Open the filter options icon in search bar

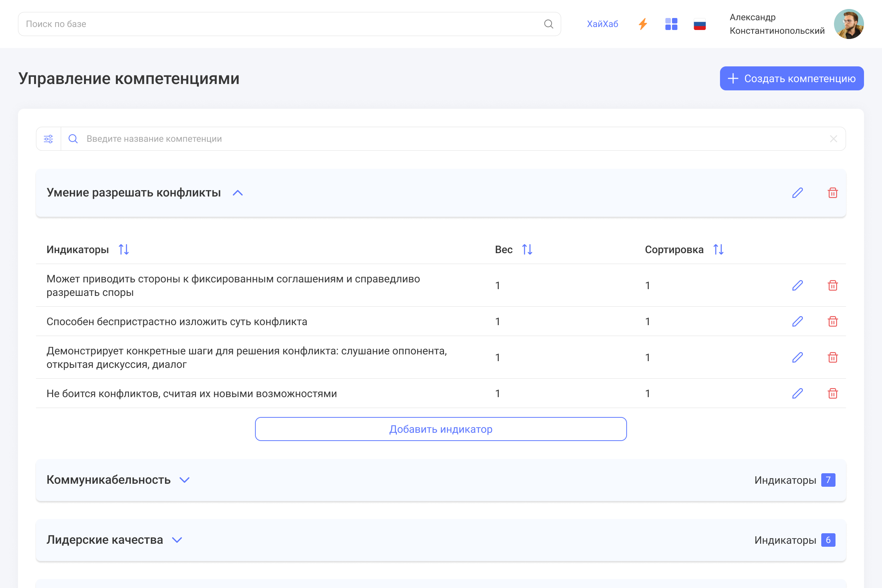tap(48, 139)
